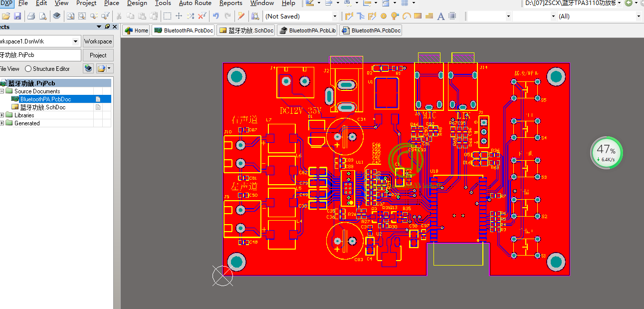Screen dimensions: 644x309
Task: Switch to the Home tab
Action: (x=136, y=30)
